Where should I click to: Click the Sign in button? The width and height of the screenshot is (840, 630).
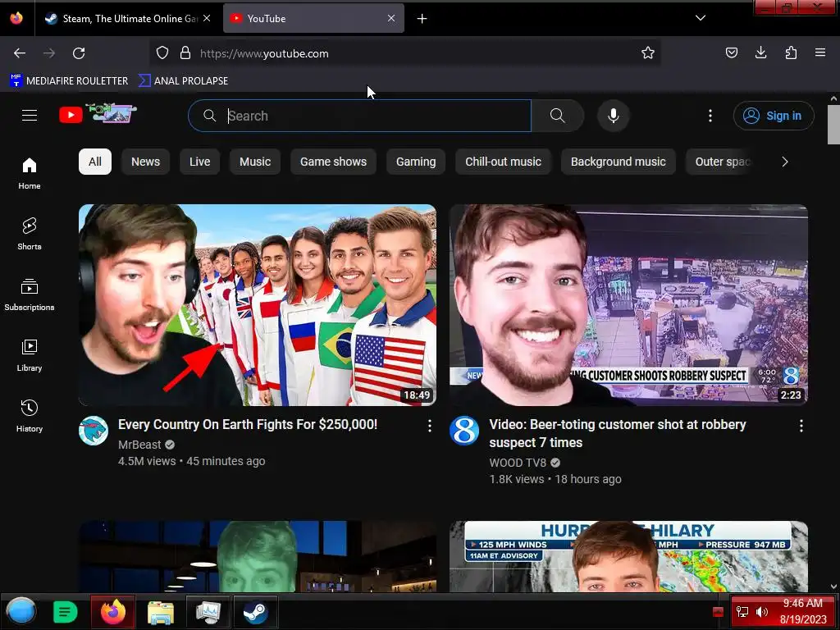click(774, 116)
